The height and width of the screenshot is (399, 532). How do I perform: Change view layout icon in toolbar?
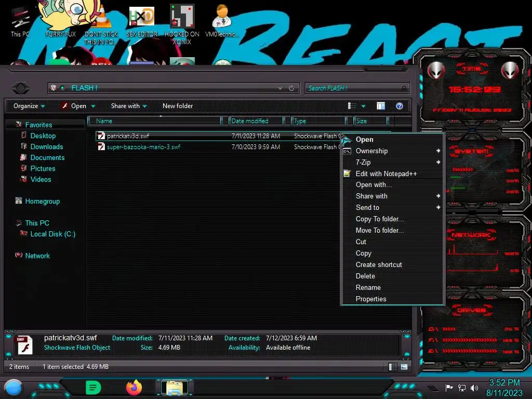(x=352, y=106)
